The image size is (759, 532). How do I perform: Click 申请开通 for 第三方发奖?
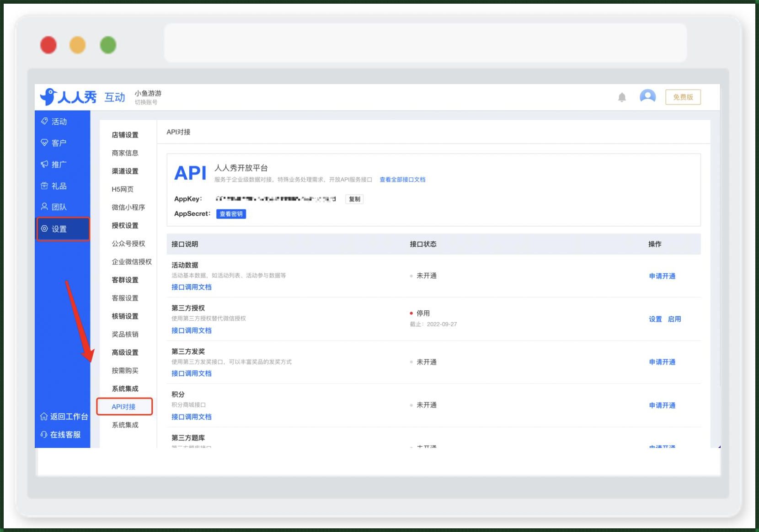pyautogui.click(x=662, y=362)
